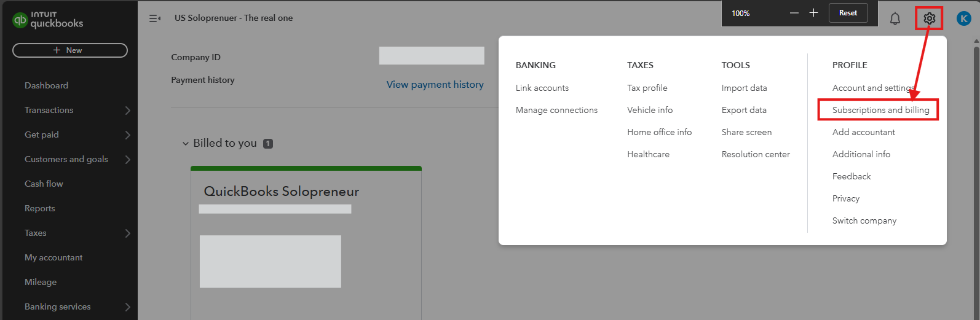Click the 100% zoom level text
This screenshot has height=320, width=980.
pos(741,13)
